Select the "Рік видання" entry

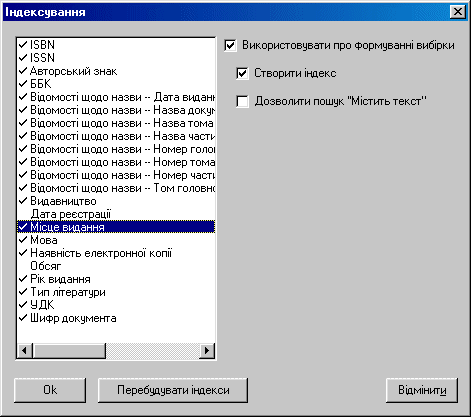(116, 279)
